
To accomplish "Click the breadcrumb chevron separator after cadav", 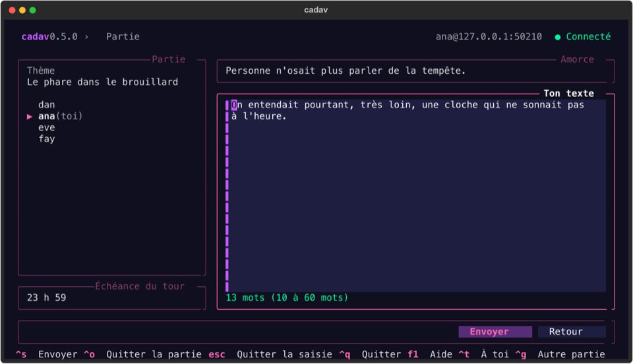I will tap(86, 37).
